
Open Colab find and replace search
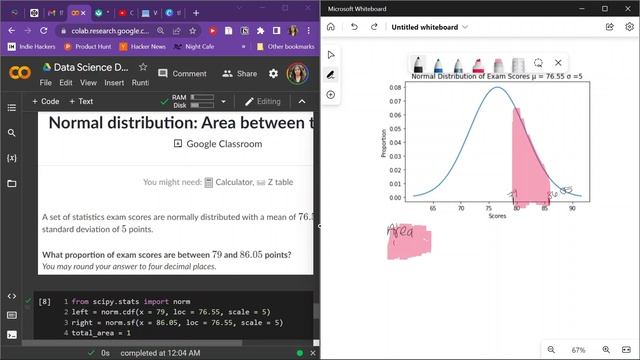(x=12, y=133)
